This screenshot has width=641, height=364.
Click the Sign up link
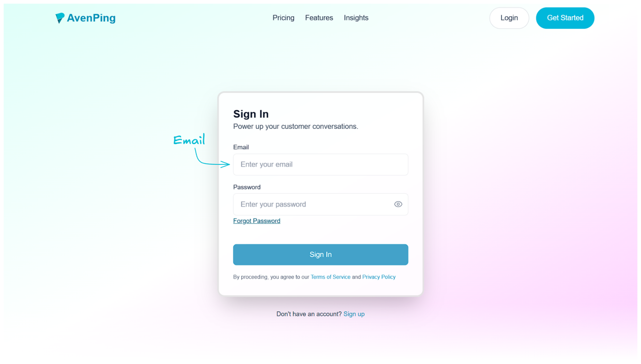click(354, 313)
